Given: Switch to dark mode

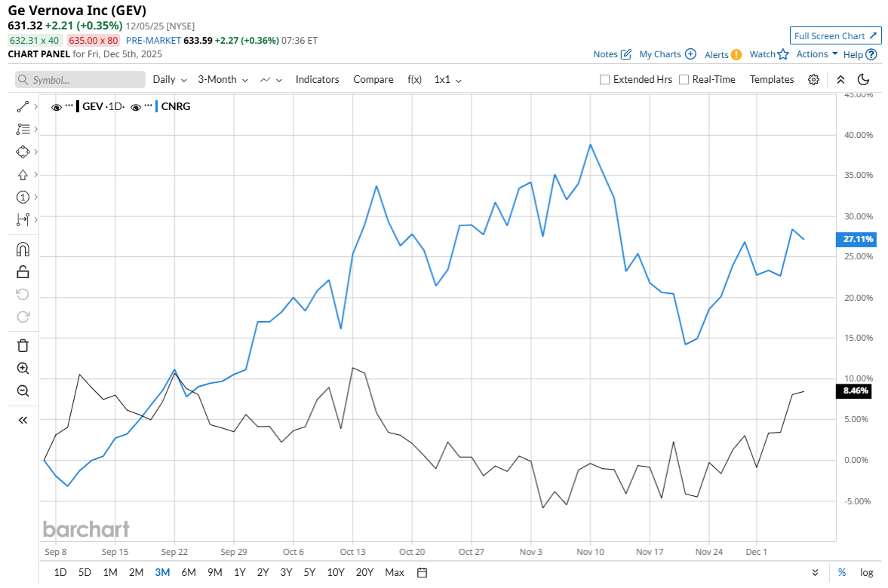Looking at the screenshot, I should [x=863, y=80].
